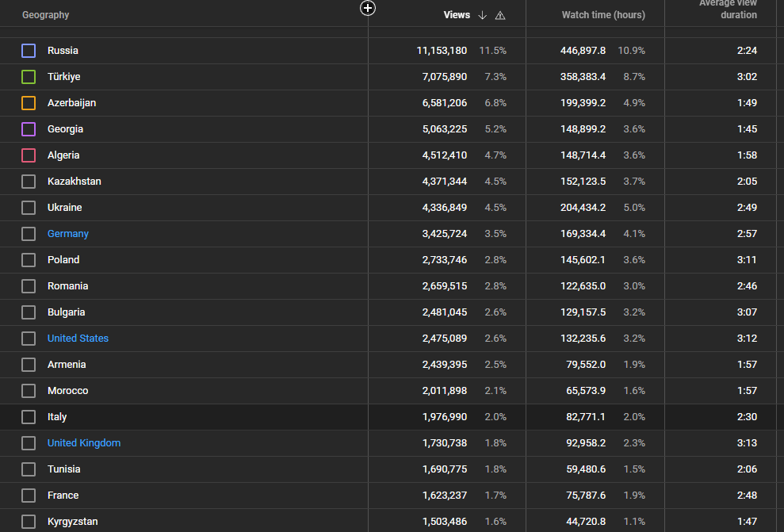Screen dimensions: 784x532
Task: Open the United Kingdom link
Action: coord(84,443)
